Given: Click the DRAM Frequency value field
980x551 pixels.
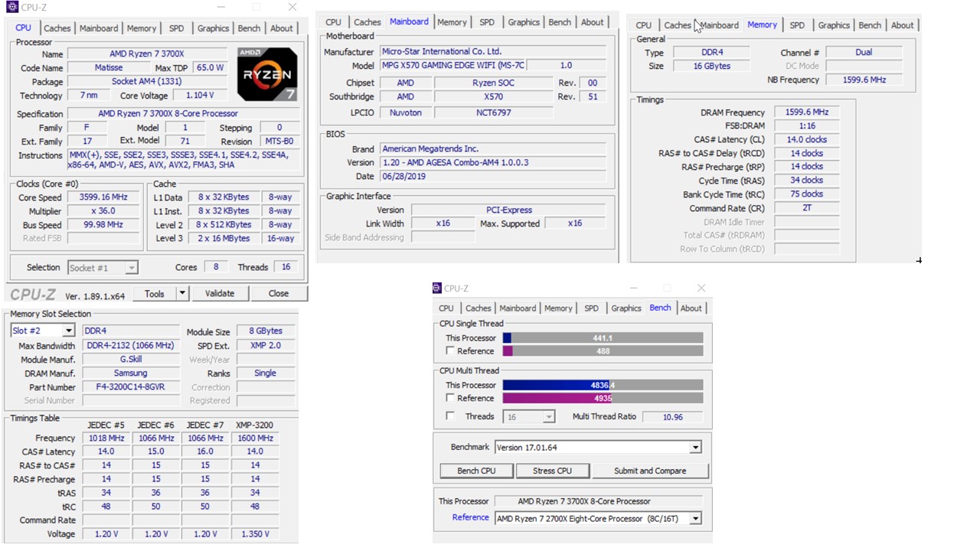Looking at the screenshot, I should 807,112.
